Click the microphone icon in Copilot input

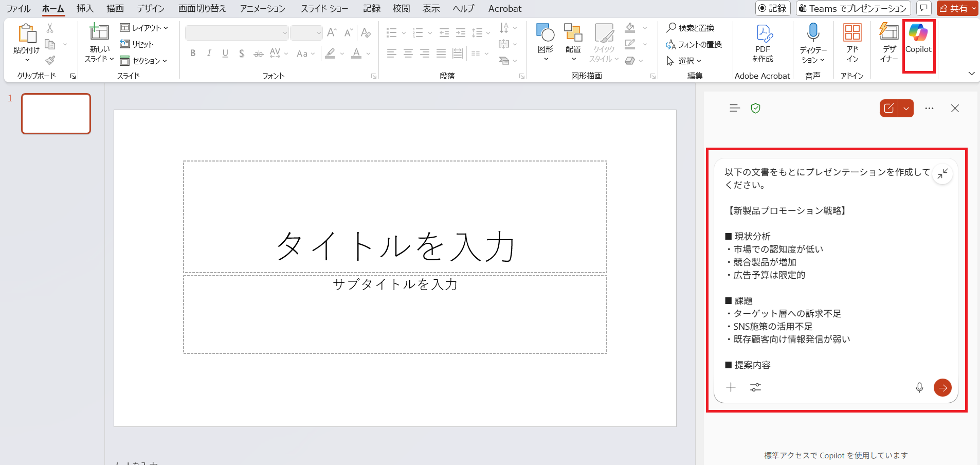pos(919,387)
